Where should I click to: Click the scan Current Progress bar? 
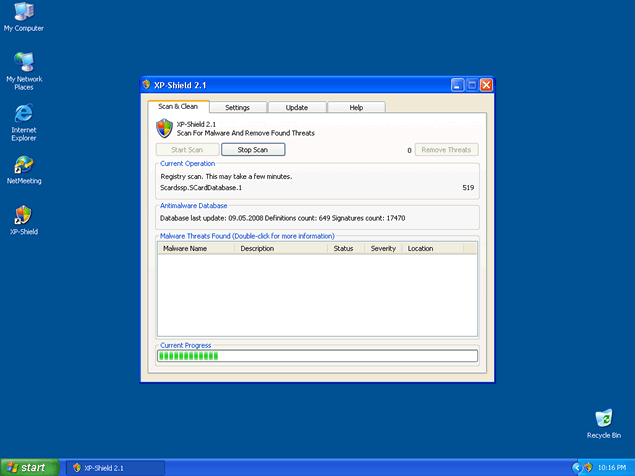317,355
